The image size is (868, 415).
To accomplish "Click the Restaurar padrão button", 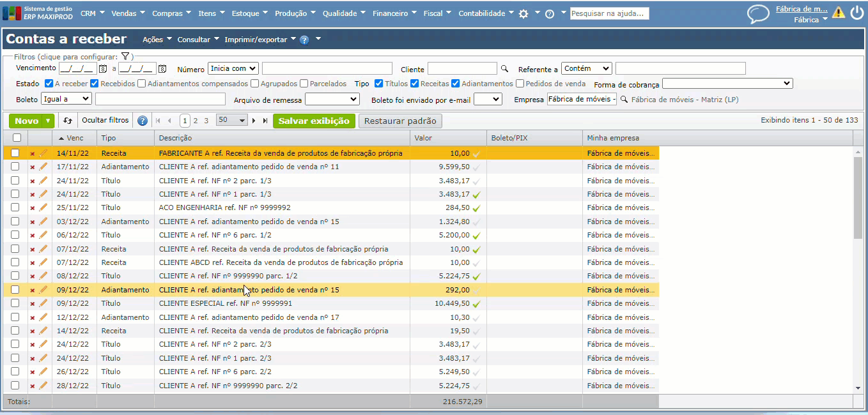I will [x=400, y=121].
